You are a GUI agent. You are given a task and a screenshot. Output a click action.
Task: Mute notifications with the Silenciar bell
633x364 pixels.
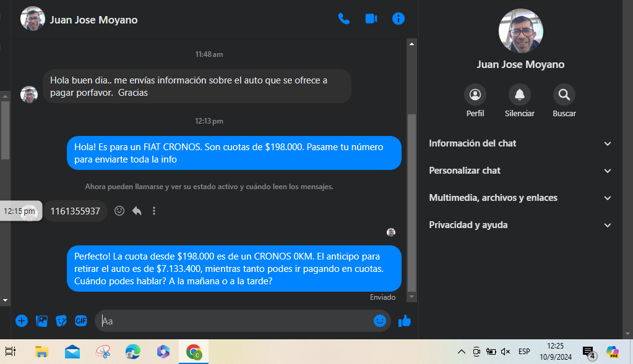[519, 95]
